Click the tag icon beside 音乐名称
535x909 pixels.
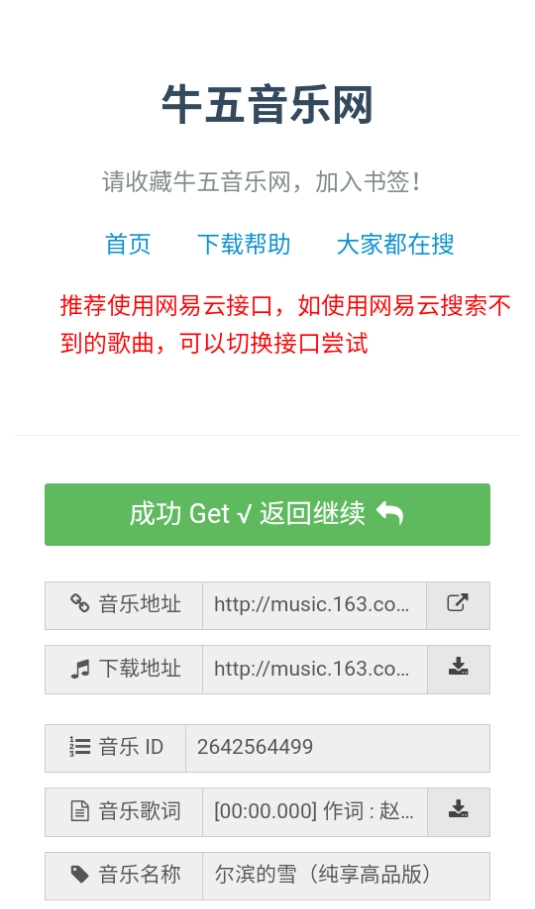pos(79,874)
